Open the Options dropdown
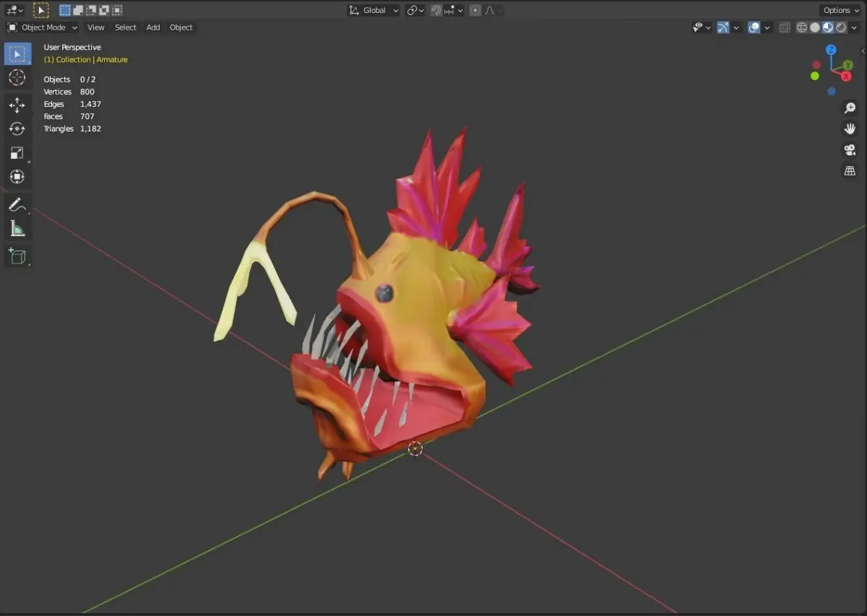This screenshot has width=867, height=616. [x=841, y=10]
